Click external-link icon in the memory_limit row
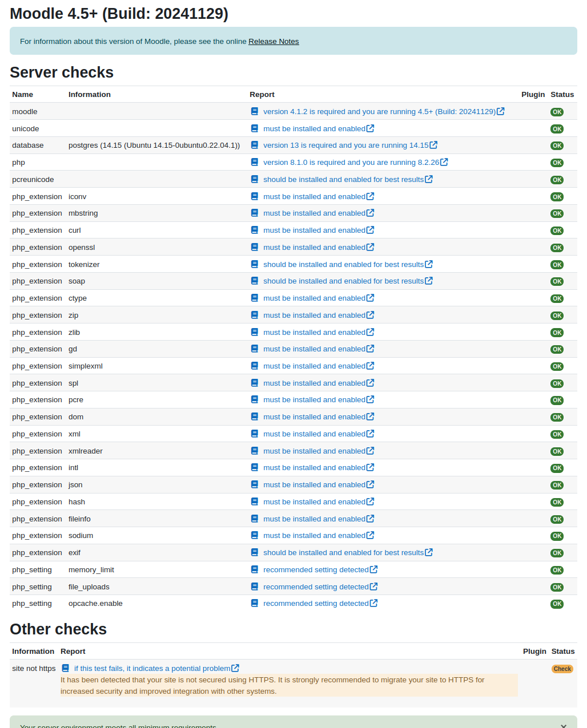Screen dimensions: 587x728 click(374, 569)
